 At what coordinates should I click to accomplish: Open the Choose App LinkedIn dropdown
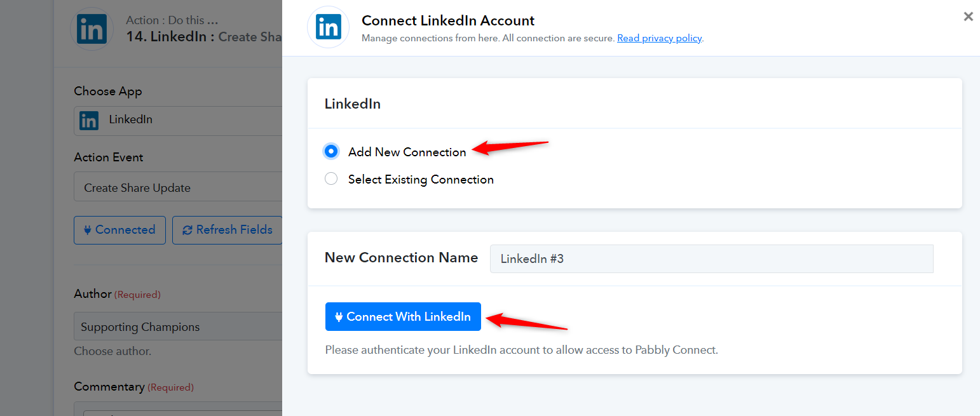pyautogui.click(x=178, y=120)
